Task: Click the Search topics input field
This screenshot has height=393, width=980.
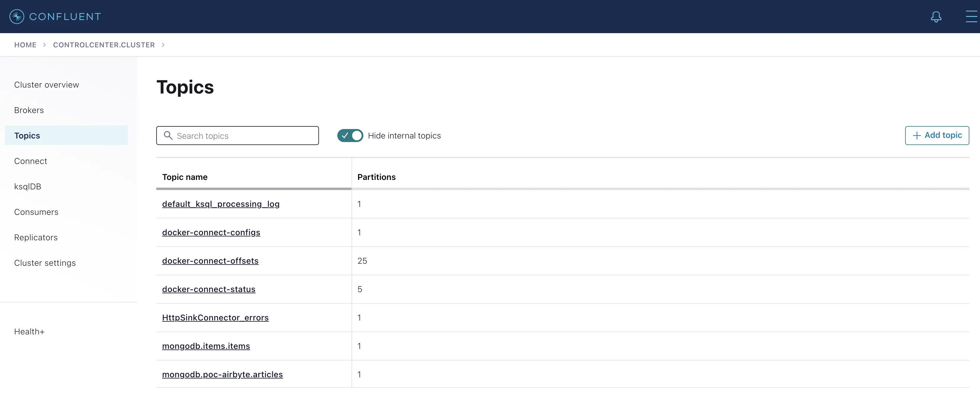Action: 237,136
